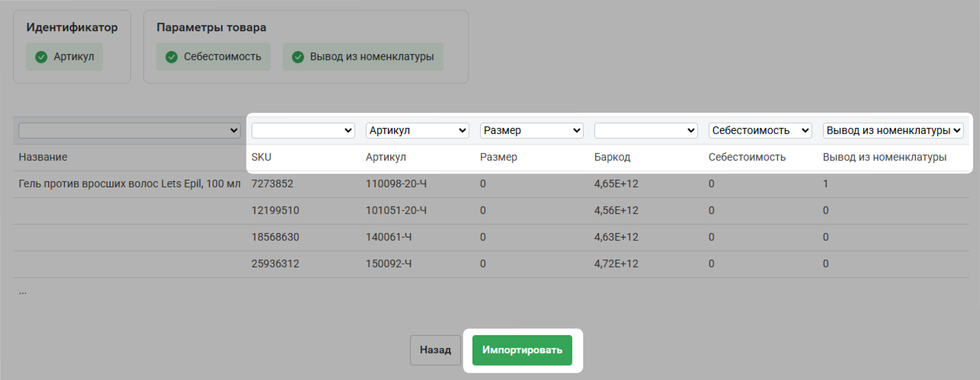
Task: Click barcode cell 4,72E+12
Action: point(616,264)
